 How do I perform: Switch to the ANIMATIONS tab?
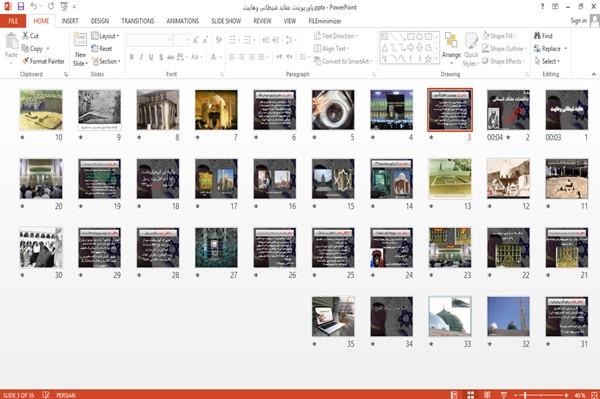point(183,21)
